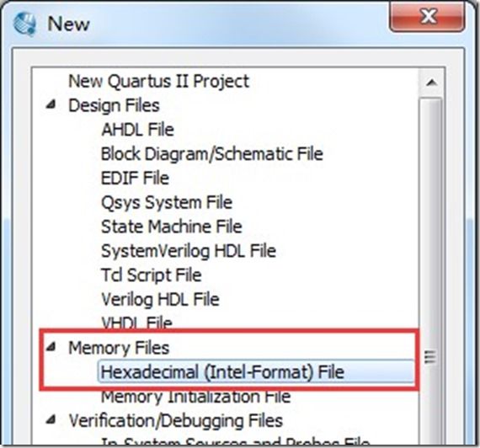
Task: Choose Memory Initialization File
Action: pyautogui.click(x=195, y=397)
